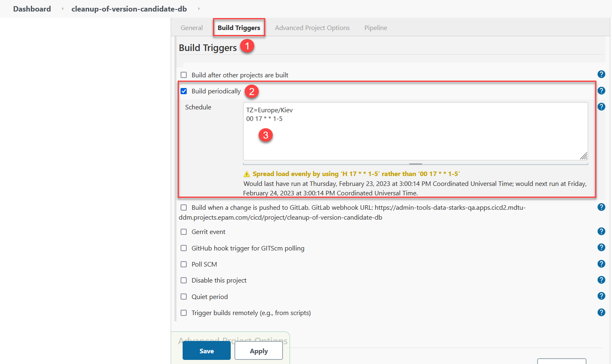Open help icon for Poll SCM
The height and width of the screenshot is (364, 612).
tap(601, 264)
